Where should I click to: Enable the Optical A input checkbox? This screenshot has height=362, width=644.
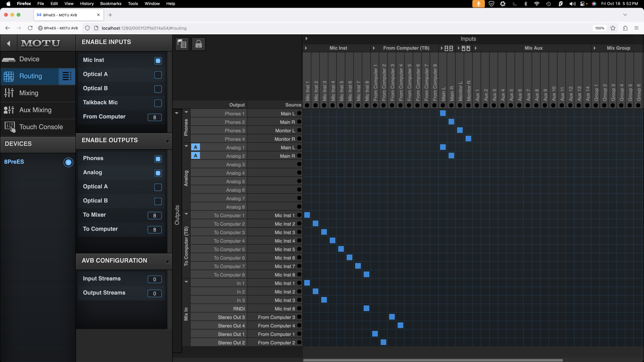coord(158,75)
